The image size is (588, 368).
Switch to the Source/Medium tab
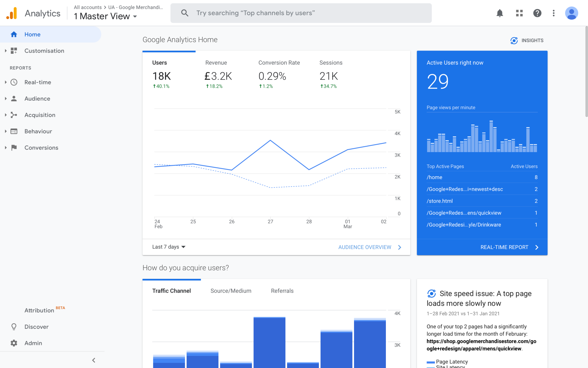pos(231,291)
